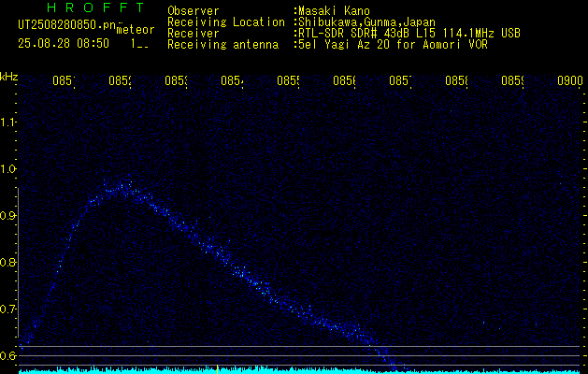Click the 'Receiving antenna' label

(x=222, y=45)
